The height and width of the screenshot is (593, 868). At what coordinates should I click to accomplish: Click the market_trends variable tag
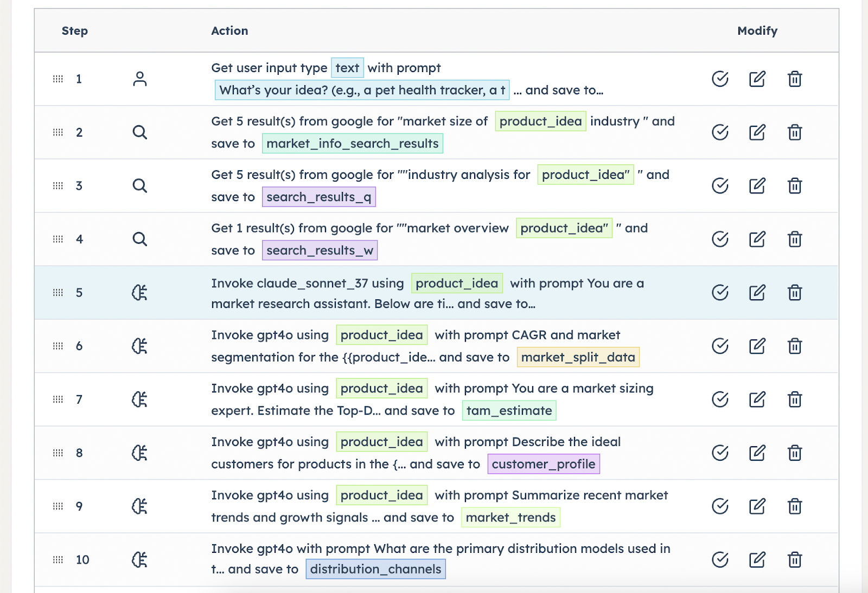(x=510, y=518)
